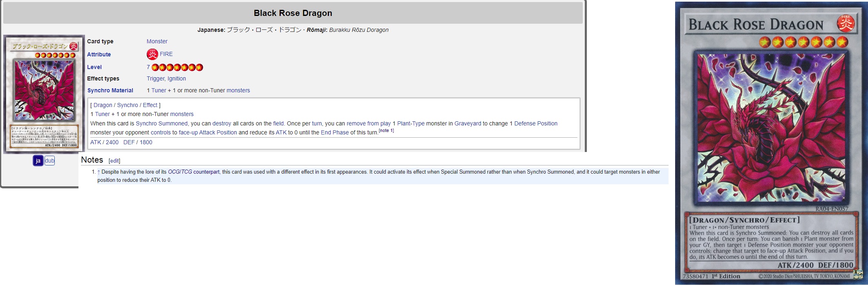This screenshot has height=286, width=868.
Task: Open the Trigger effect type link
Action: coord(155,78)
